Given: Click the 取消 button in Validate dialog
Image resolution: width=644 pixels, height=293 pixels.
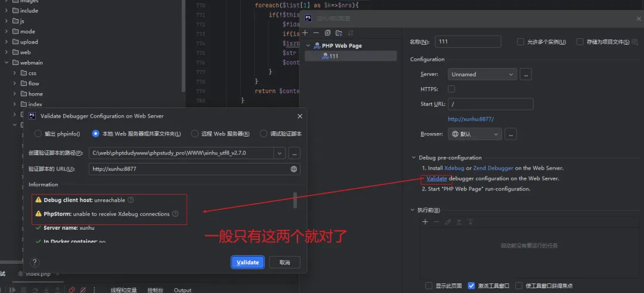Looking at the screenshot, I should tap(284, 263).
